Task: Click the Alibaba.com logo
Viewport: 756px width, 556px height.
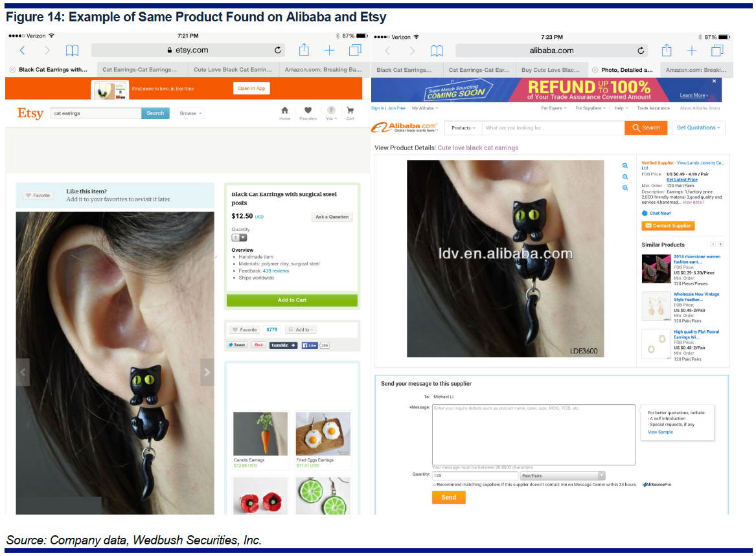Action: [405, 128]
